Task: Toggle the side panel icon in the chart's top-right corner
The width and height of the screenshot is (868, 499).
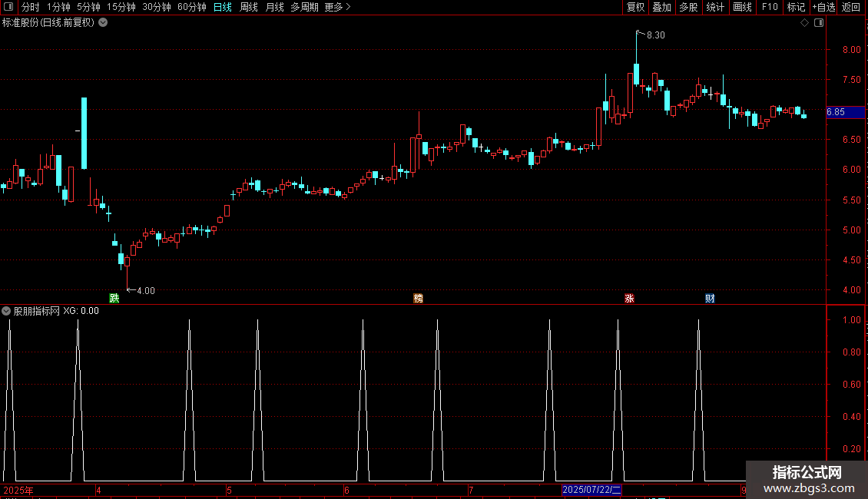Action: [819, 23]
